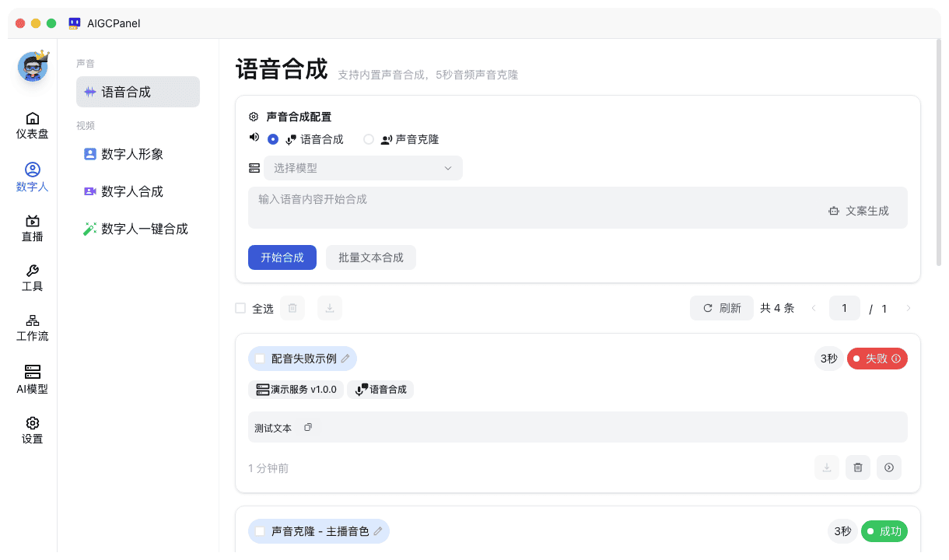Click the 刷新 refresh button
This screenshot has height=560, width=949.
722,308
